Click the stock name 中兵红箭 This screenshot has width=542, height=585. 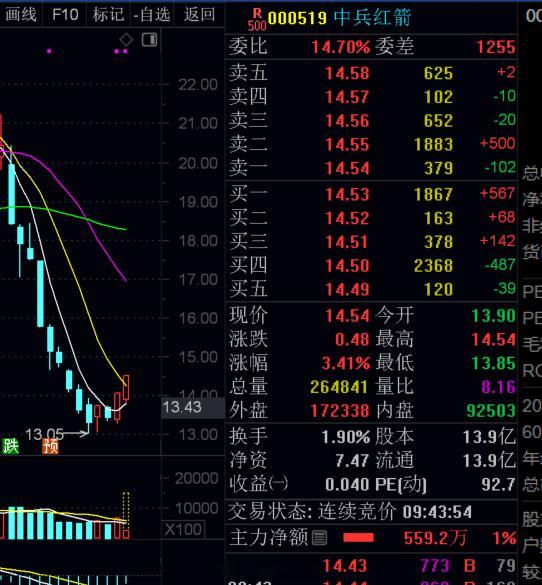coord(372,18)
